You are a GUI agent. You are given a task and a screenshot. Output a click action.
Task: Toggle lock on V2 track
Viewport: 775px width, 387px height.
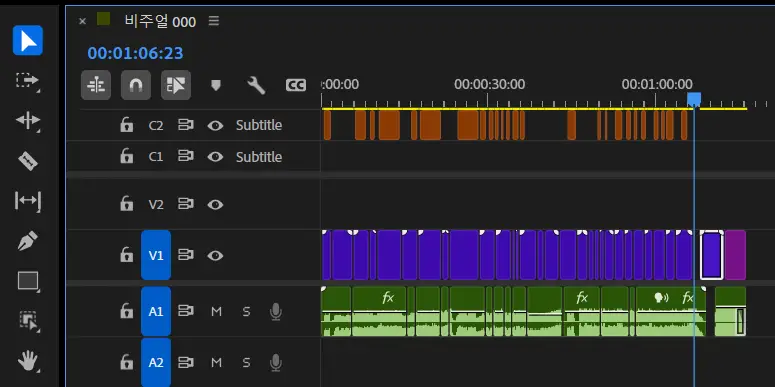coord(127,204)
